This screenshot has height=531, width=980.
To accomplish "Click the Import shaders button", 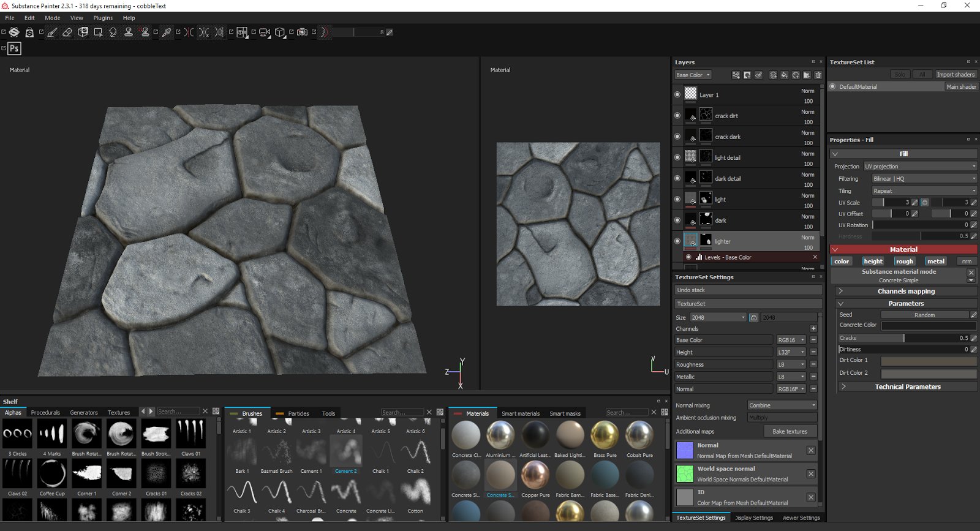I will click(x=956, y=75).
